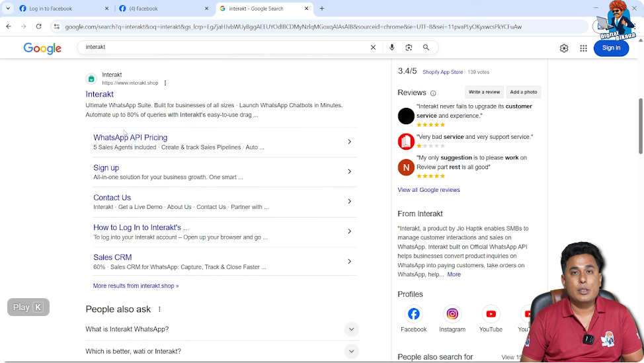The width and height of the screenshot is (644, 363).
Task: Open the Instagram profile icon
Action: pos(452,313)
